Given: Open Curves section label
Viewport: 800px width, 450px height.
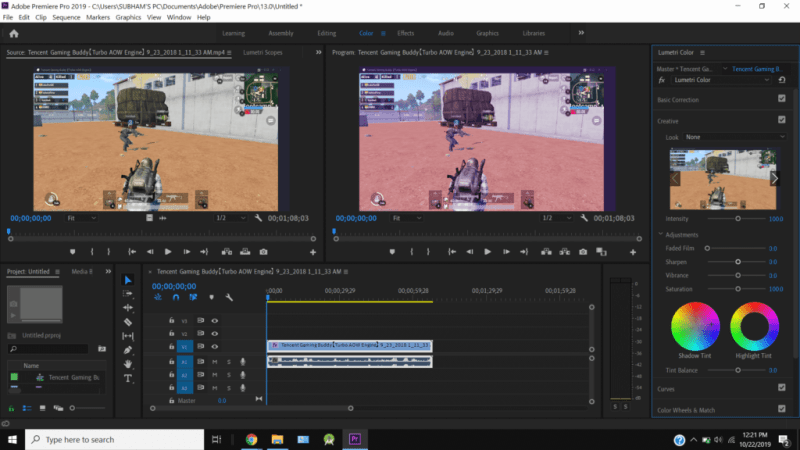Looking at the screenshot, I should click(x=666, y=389).
